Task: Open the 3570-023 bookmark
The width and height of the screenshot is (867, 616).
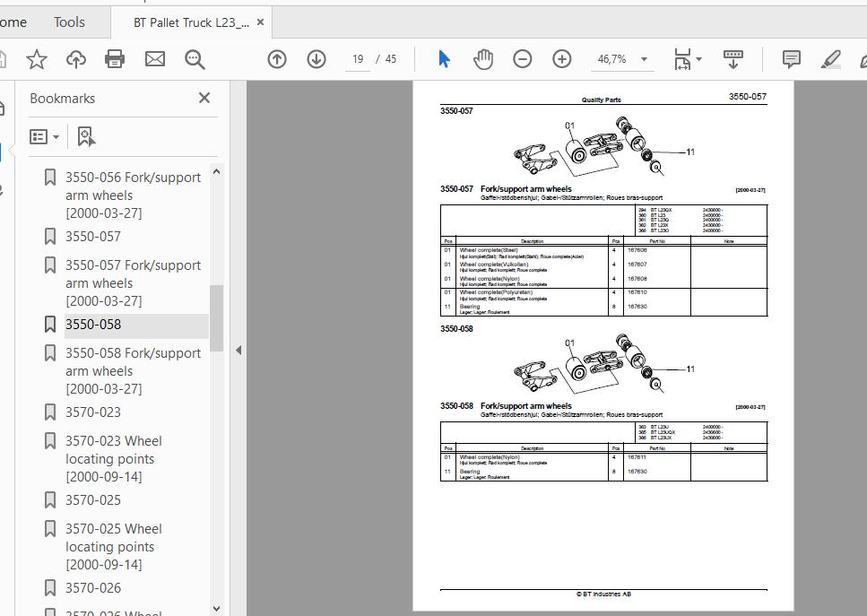Action: pyautogui.click(x=93, y=412)
